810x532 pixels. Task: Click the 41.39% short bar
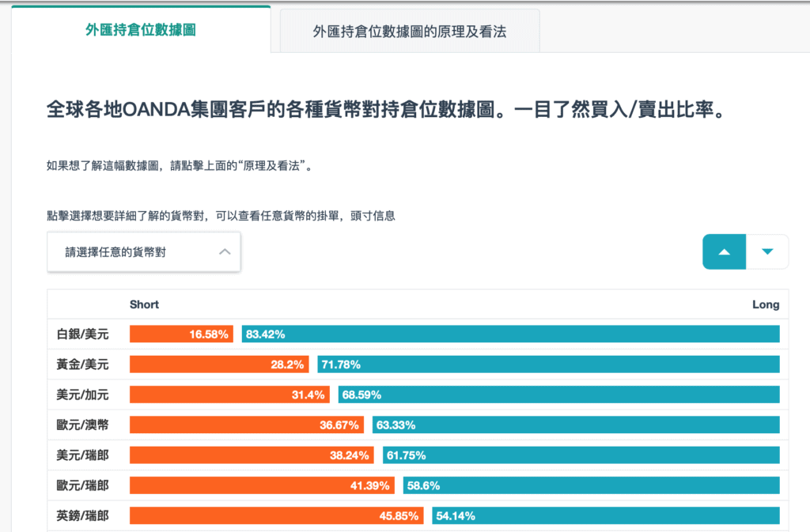[262, 485]
